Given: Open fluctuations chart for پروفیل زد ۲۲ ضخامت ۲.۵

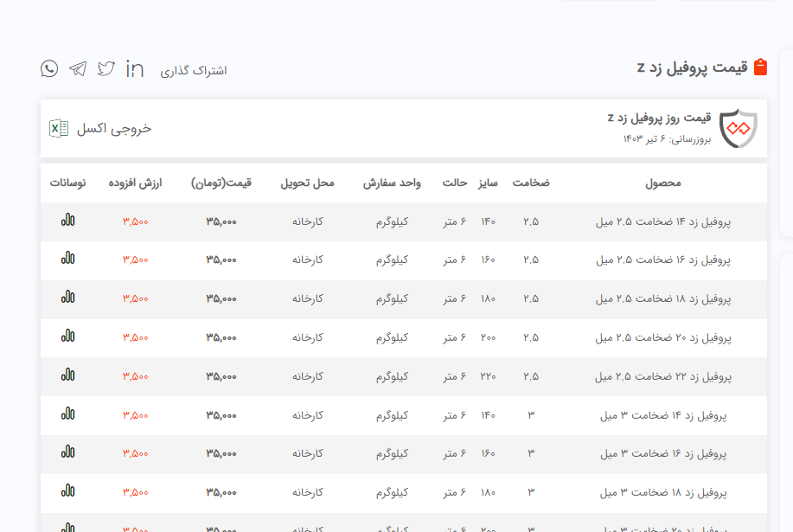Looking at the screenshot, I should 67,375.
